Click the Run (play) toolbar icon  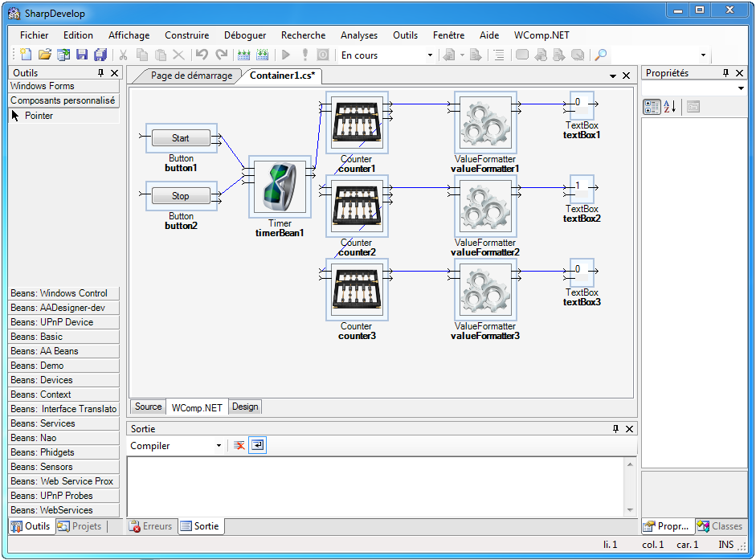coord(286,55)
